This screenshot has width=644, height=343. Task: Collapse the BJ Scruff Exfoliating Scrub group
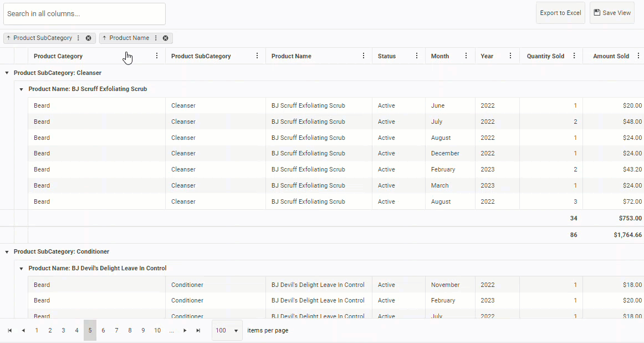click(x=22, y=89)
